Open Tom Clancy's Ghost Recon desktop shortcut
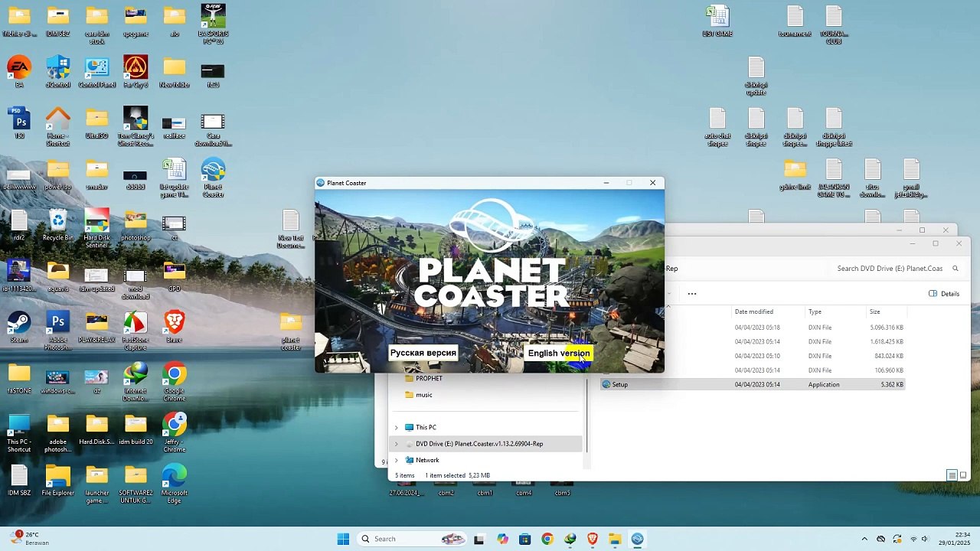This screenshot has height=551, width=980. [x=136, y=126]
